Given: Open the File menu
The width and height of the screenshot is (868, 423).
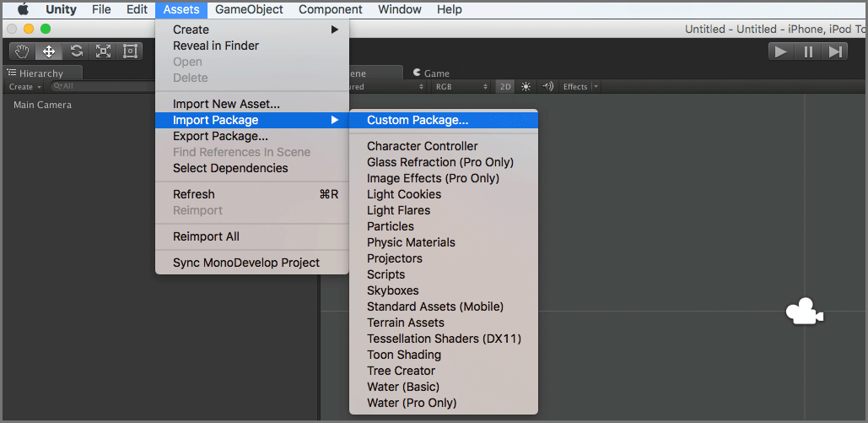Looking at the screenshot, I should click(x=101, y=9).
